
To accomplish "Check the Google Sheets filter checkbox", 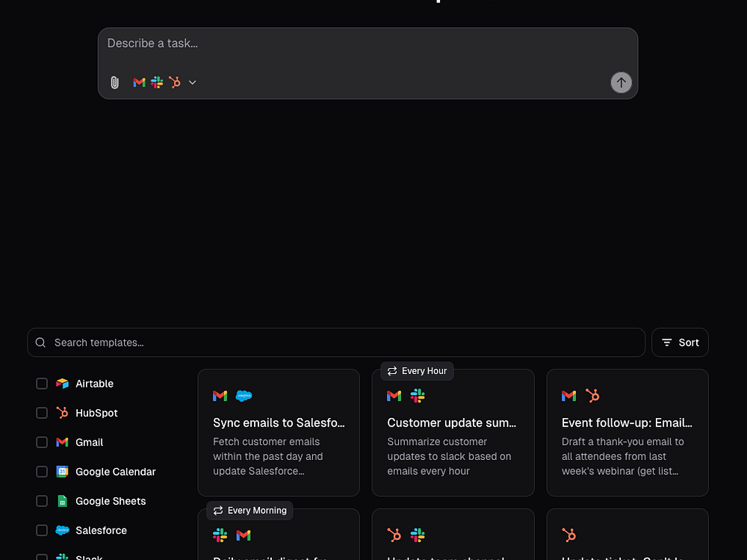I will 42,501.
